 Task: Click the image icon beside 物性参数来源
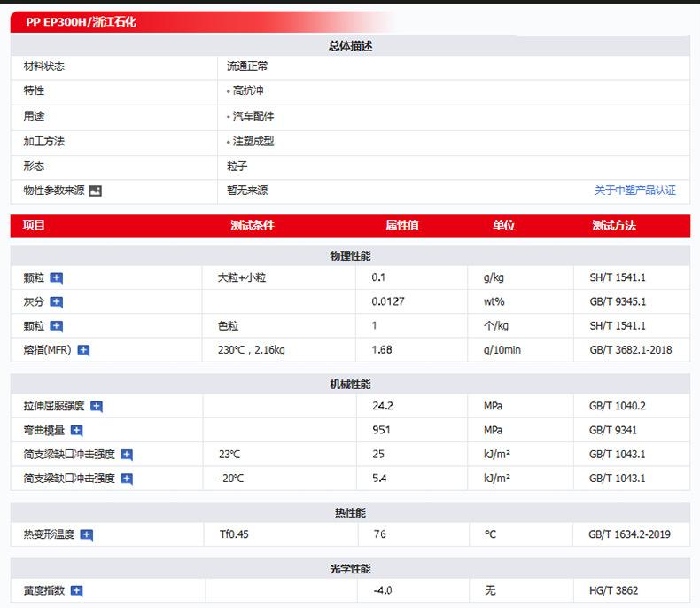95,191
